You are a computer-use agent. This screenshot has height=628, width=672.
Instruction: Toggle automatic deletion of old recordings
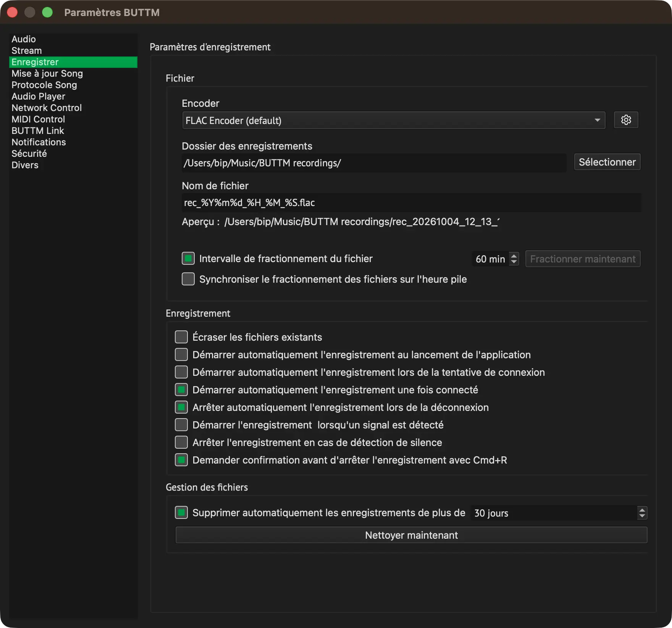point(181,513)
